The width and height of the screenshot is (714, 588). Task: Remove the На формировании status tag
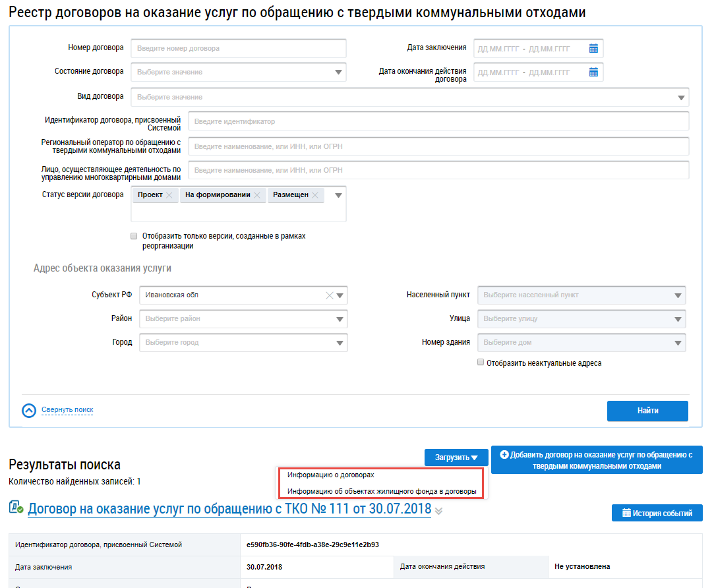click(x=257, y=195)
